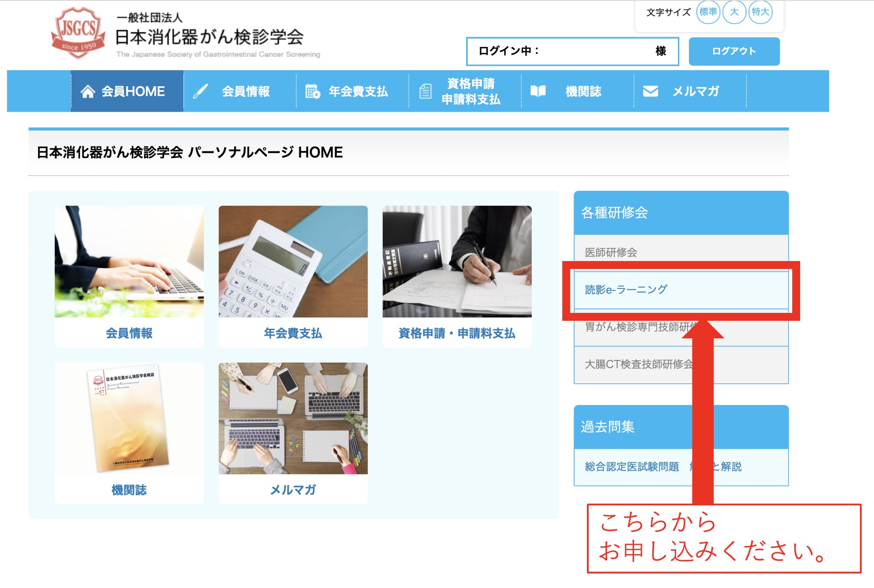Click the JSGCS society logo

point(78,33)
